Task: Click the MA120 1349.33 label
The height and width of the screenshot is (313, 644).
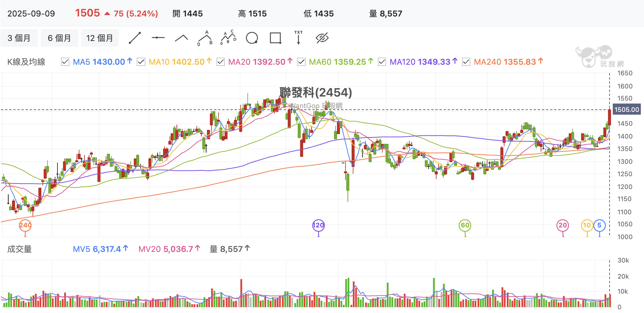Action: pyautogui.click(x=423, y=62)
